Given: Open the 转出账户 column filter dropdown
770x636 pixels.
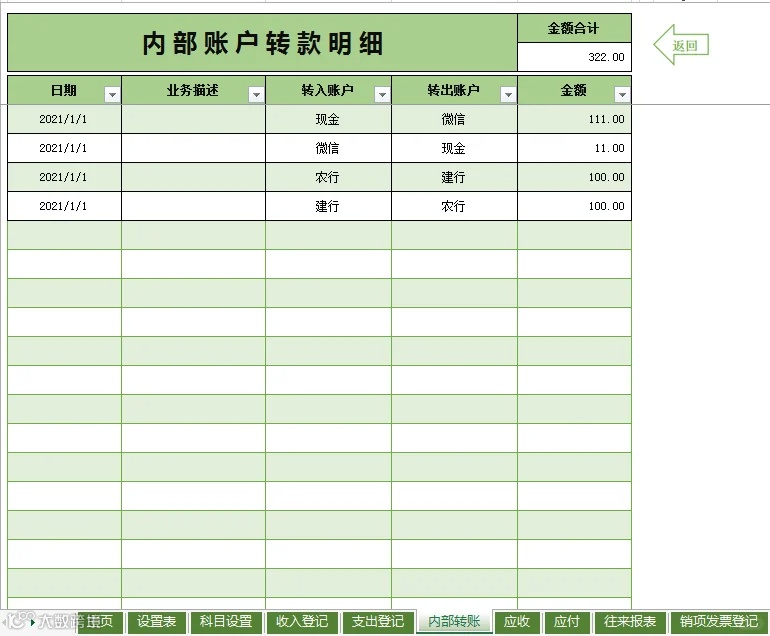Looking at the screenshot, I should coord(508,94).
